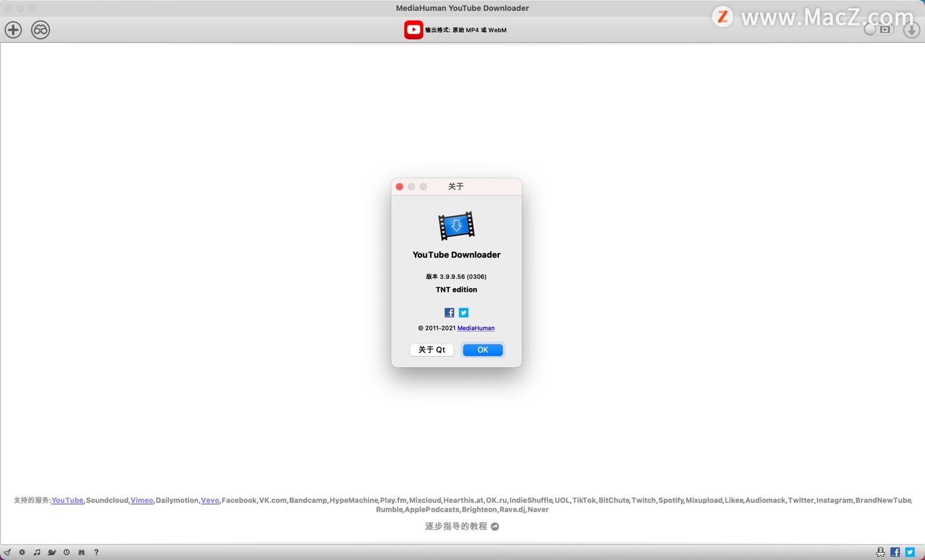This screenshot has width=925, height=560.
Task: Click the binoculars search icon in status bar
Action: [x=81, y=552]
